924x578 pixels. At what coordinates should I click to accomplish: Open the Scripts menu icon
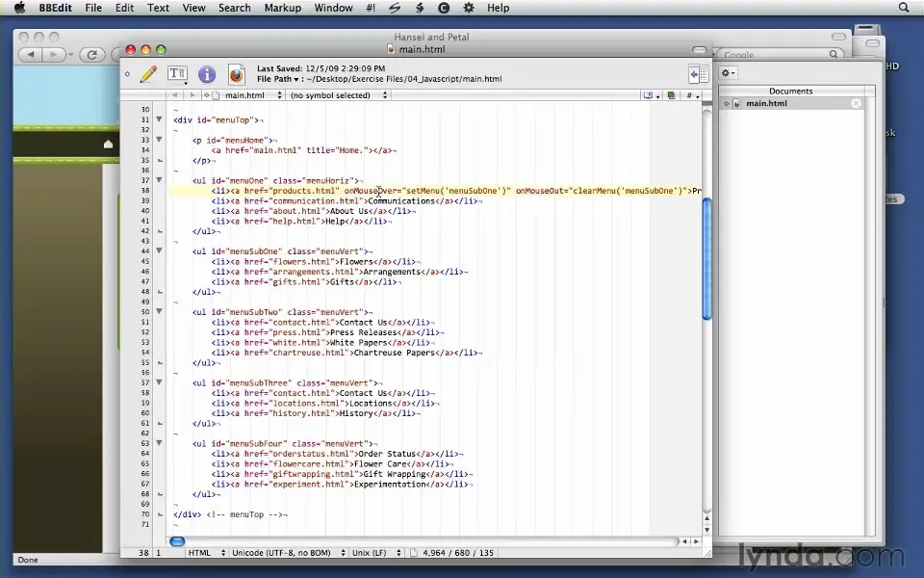click(395, 8)
